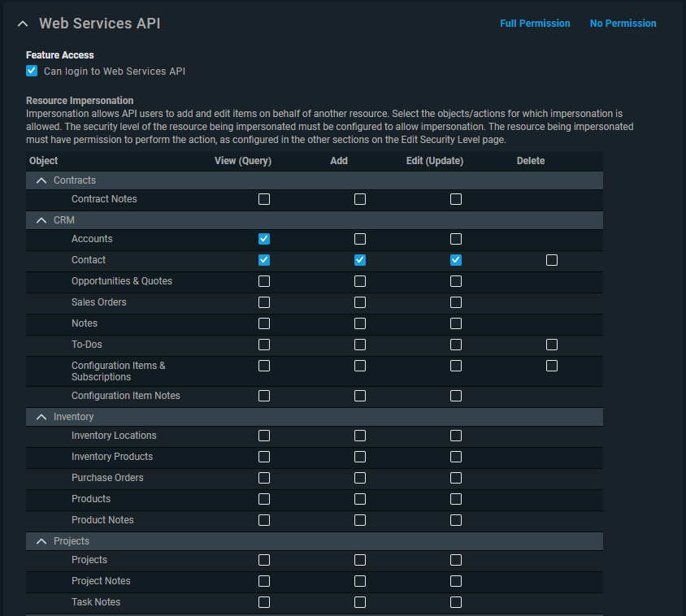Click the Feature Access heading
The image size is (686, 616).
click(x=59, y=55)
